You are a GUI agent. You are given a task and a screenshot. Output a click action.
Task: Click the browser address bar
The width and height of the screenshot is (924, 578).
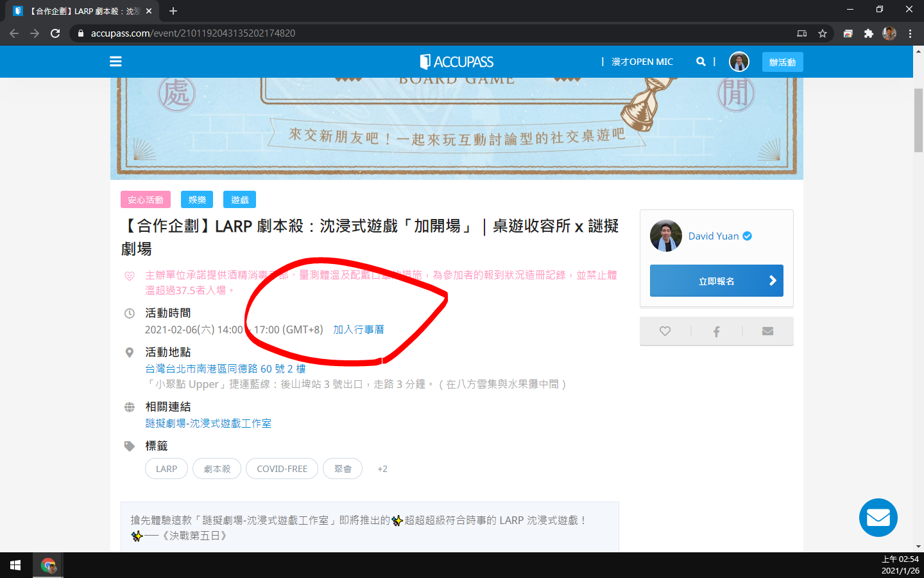tap(436, 33)
